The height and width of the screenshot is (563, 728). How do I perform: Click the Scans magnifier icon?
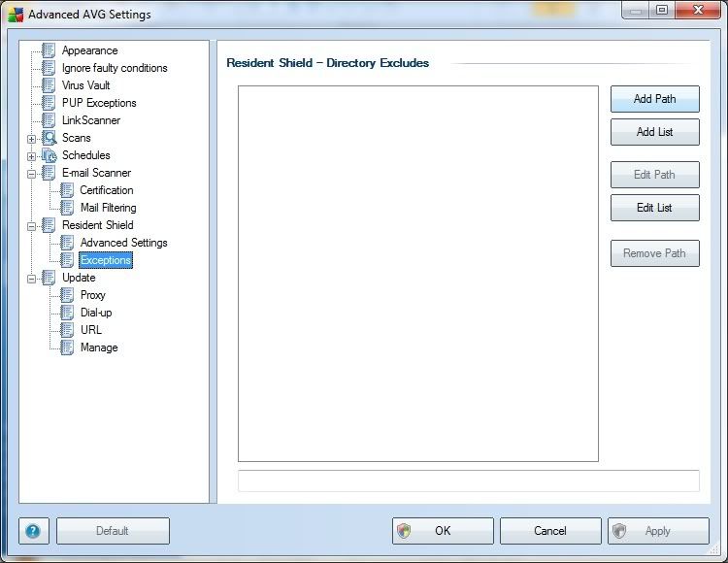(49, 138)
